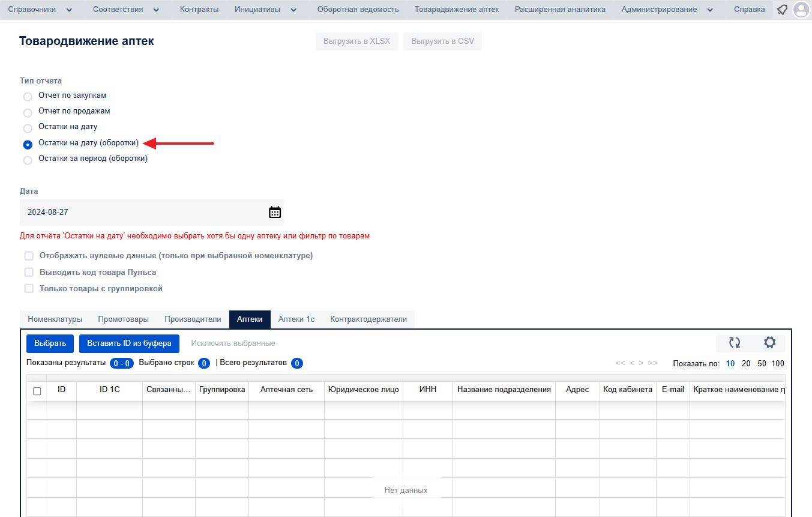This screenshot has width=812, height=517.
Task: Switch to Контрактодержатели tab
Action: (368, 319)
